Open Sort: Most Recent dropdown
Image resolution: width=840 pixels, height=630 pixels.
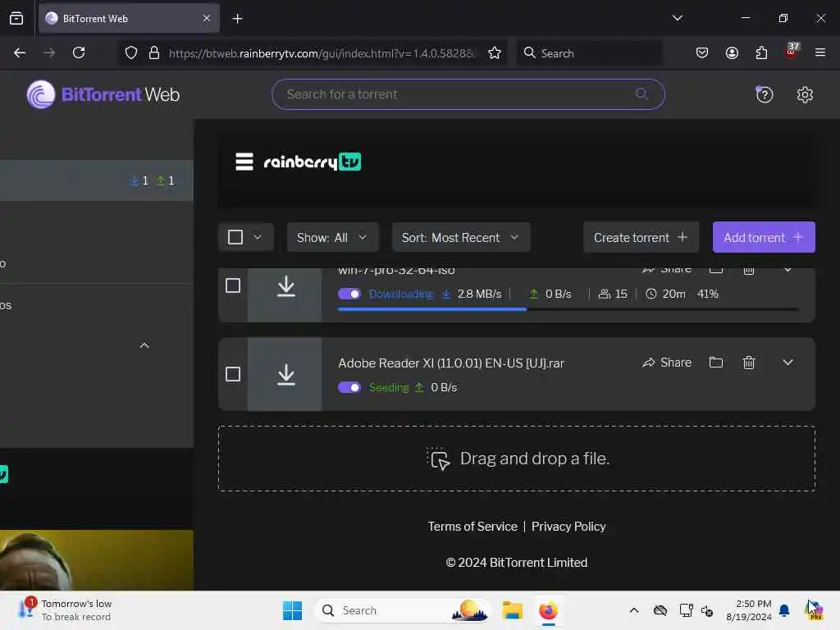[461, 237]
